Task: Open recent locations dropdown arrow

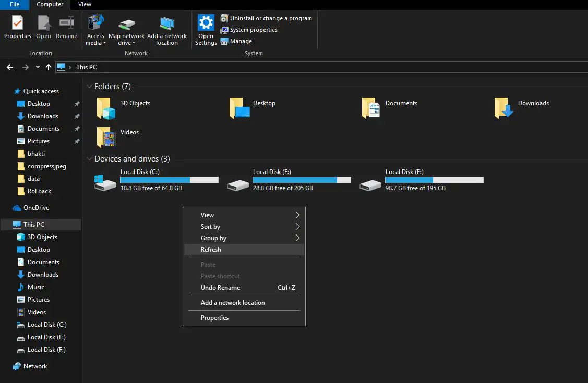Action: click(38, 67)
